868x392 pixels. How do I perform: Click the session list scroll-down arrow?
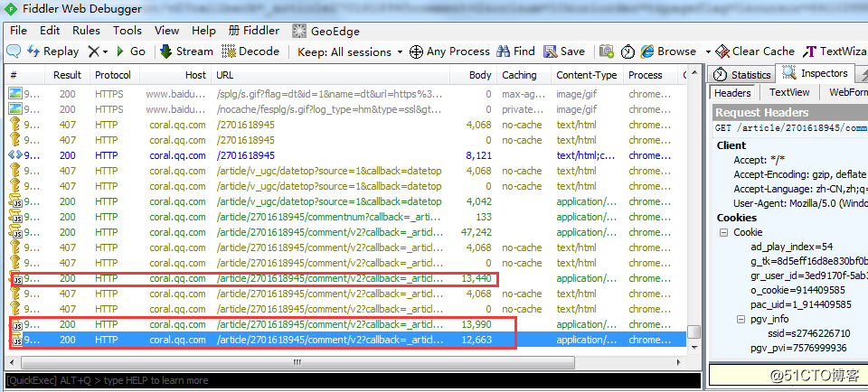coord(693,350)
